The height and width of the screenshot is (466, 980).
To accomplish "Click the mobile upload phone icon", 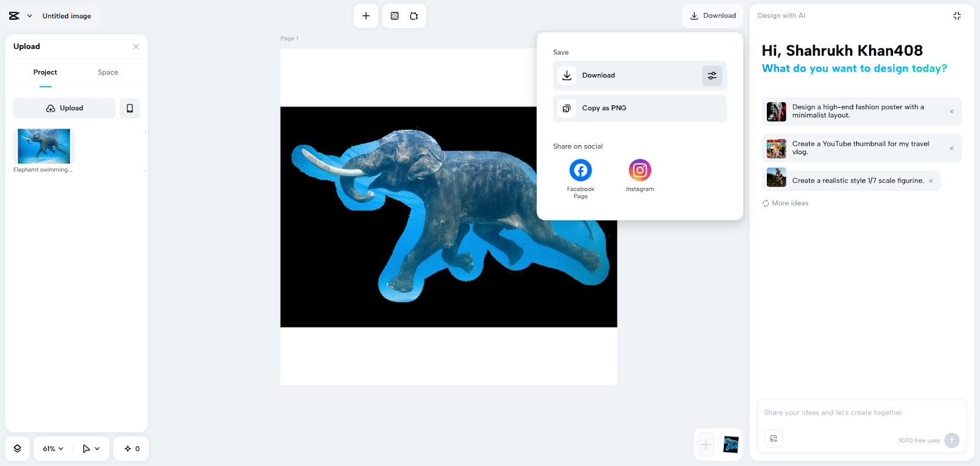I will [x=130, y=108].
